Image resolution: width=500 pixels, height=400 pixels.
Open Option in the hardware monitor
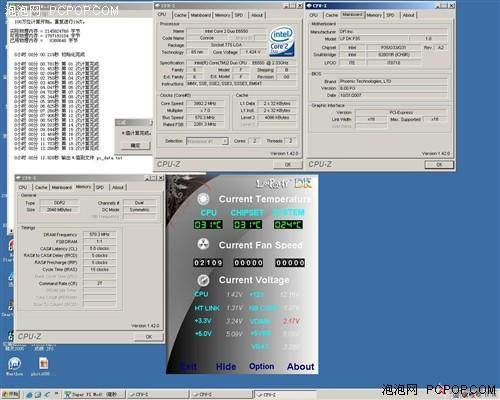click(262, 366)
